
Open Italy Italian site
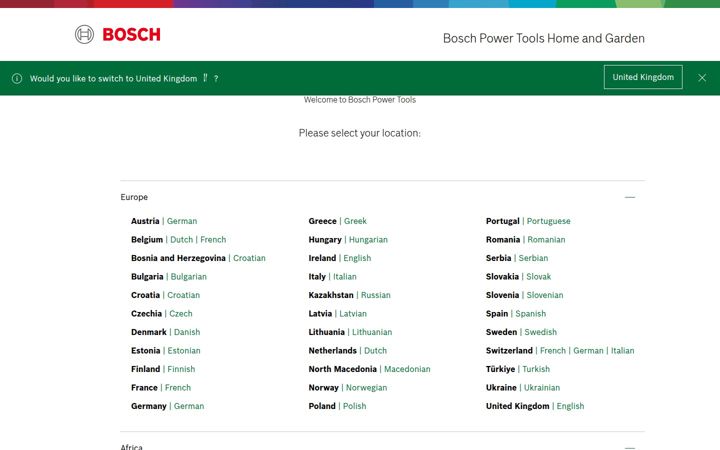[345, 276]
